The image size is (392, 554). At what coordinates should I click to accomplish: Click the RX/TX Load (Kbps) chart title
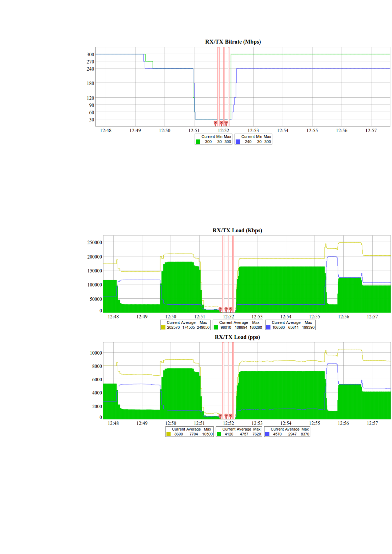tap(237, 230)
